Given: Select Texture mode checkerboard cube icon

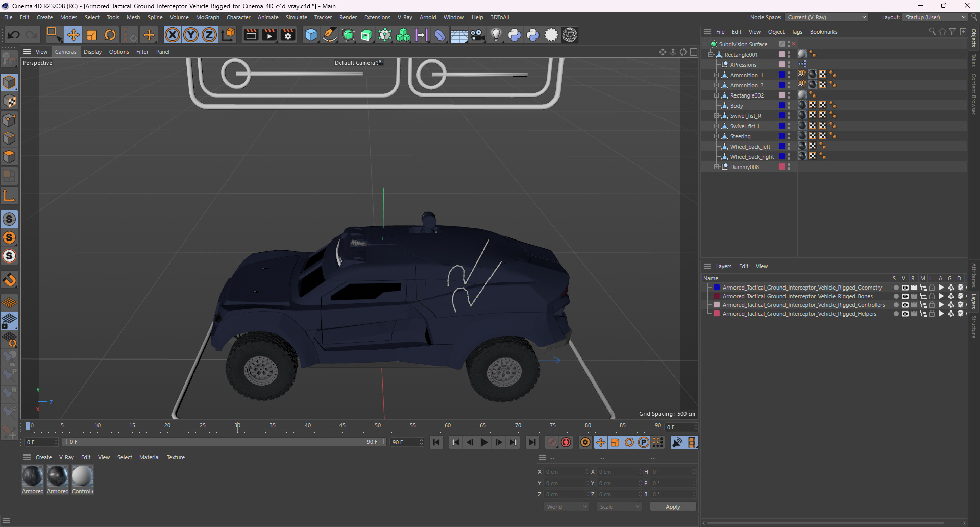Looking at the screenshot, I should (9, 101).
